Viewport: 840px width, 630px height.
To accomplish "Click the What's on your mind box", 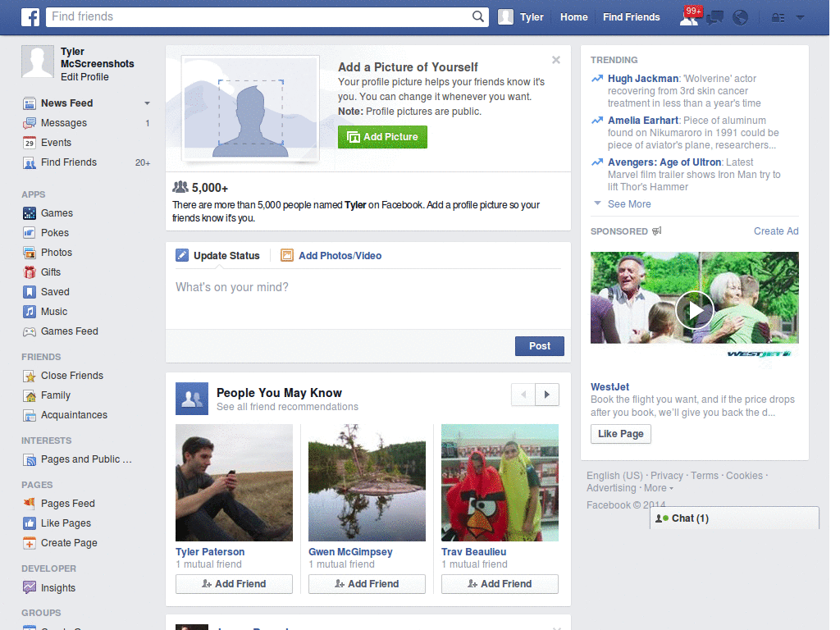I will click(x=368, y=297).
